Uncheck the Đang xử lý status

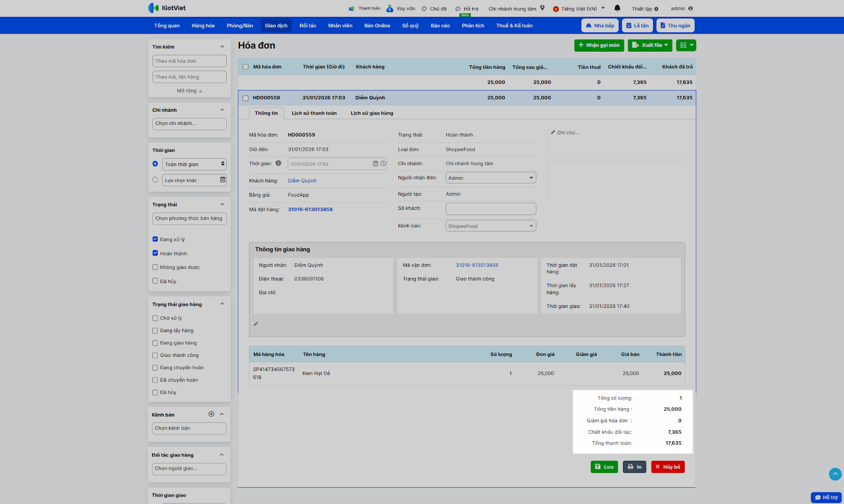(155, 239)
